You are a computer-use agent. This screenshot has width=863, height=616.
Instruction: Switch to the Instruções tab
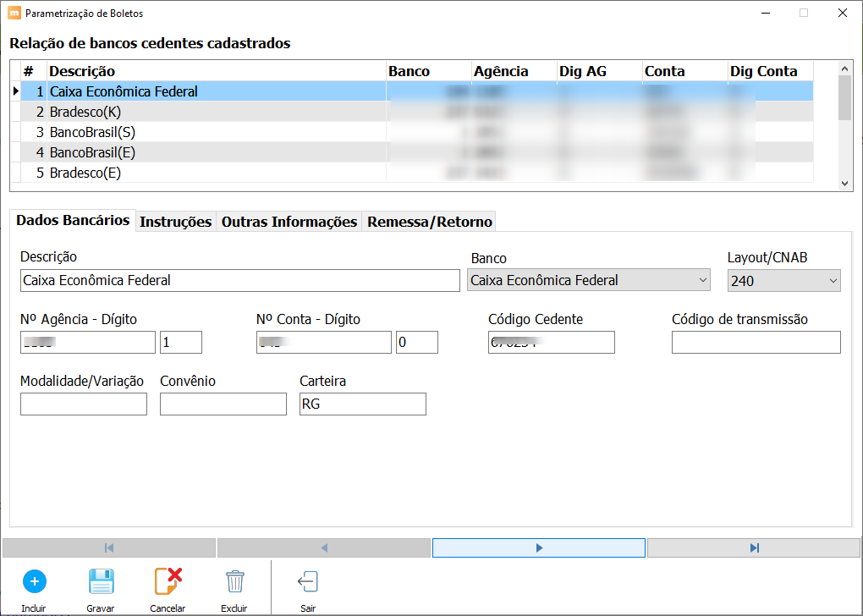(x=176, y=222)
